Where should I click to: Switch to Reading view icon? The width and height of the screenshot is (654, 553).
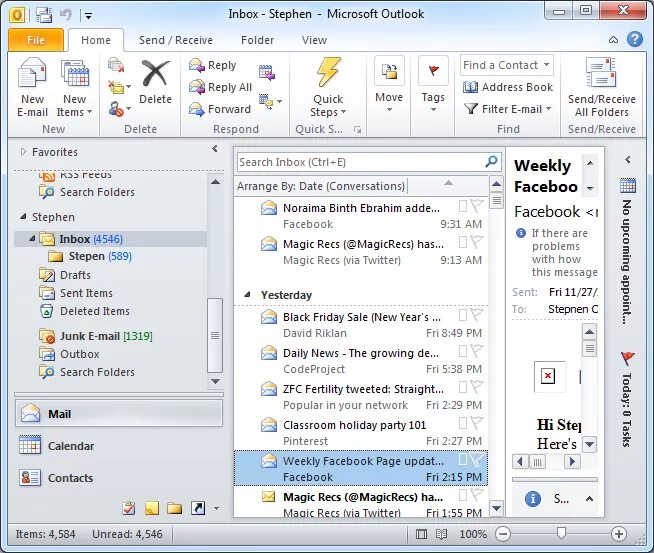pyautogui.click(x=441, y=534)
